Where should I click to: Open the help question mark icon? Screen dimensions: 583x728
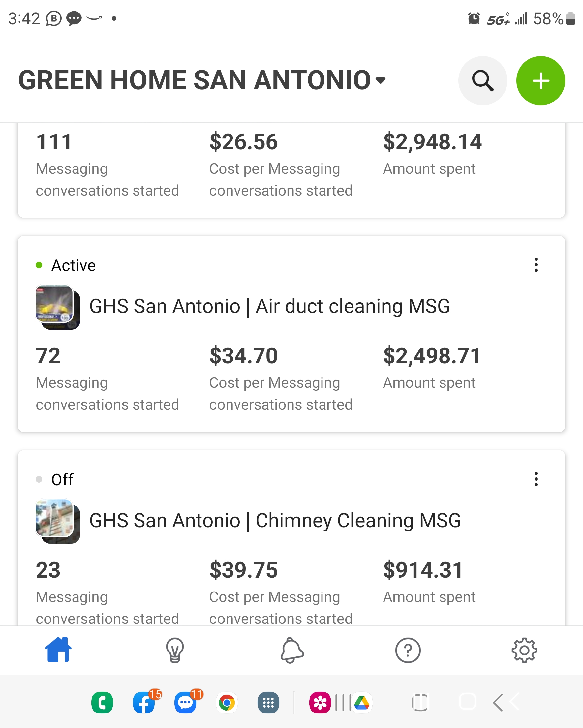click(408, 650)
